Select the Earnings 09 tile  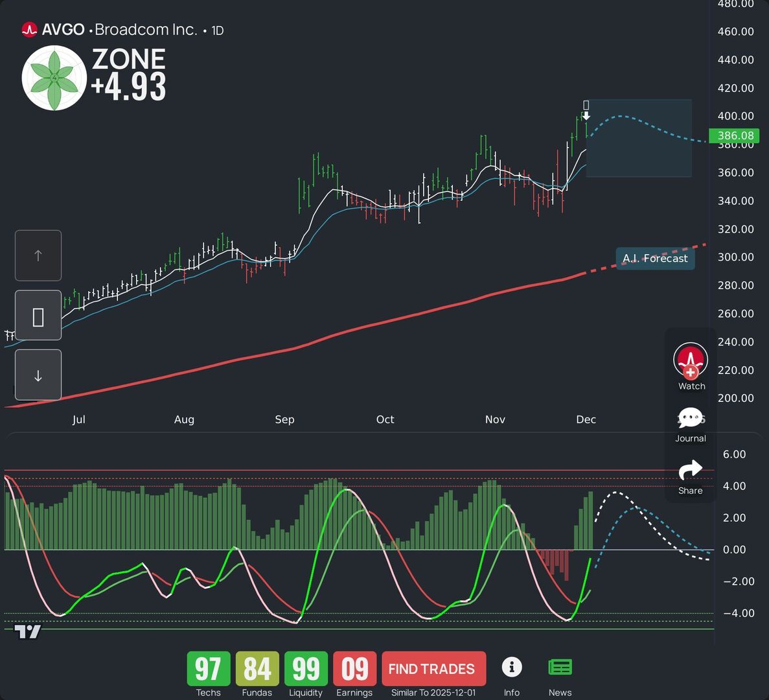[x=354, y=668]
